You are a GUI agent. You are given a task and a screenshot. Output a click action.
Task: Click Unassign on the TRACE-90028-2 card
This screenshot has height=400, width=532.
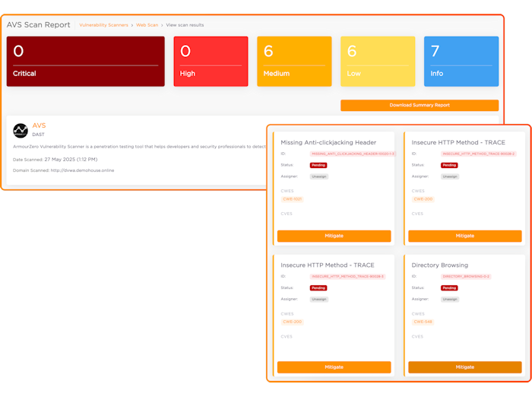(x=450, y=176)
